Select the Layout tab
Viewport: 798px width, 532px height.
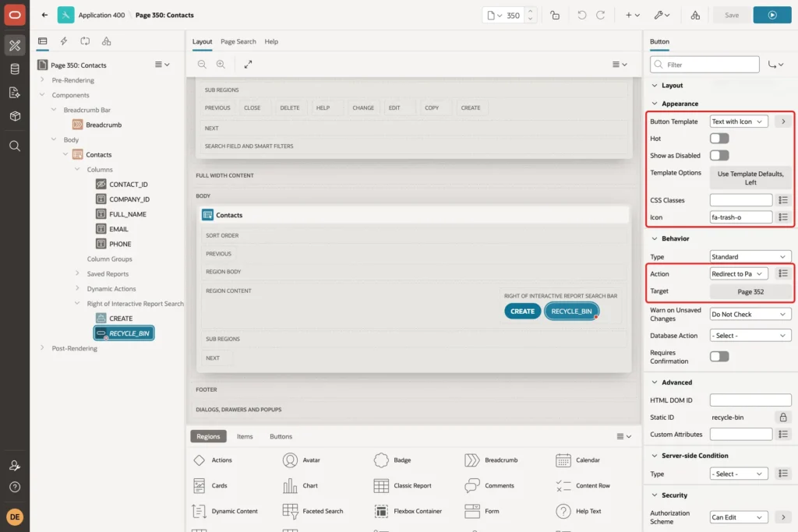(x=202, y=42)
